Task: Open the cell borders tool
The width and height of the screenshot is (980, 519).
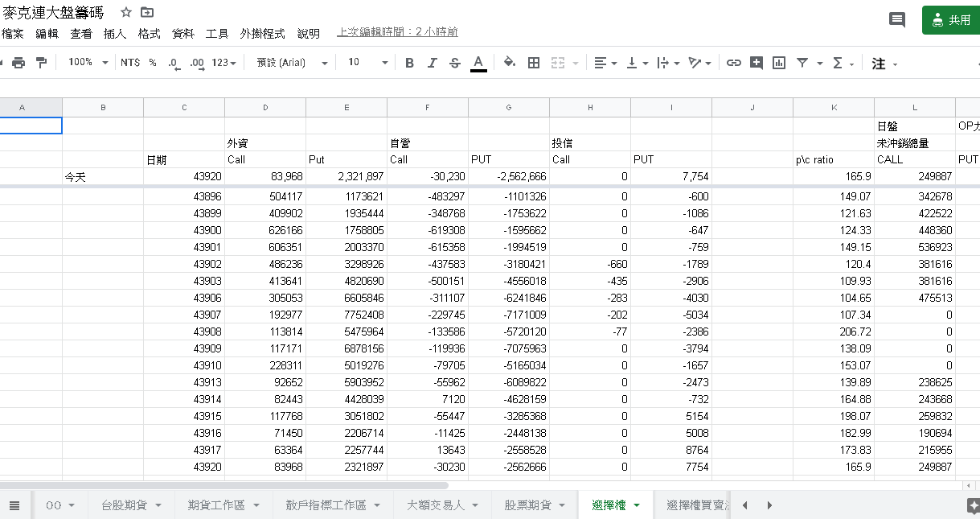Action: click(x=533, y=63)
